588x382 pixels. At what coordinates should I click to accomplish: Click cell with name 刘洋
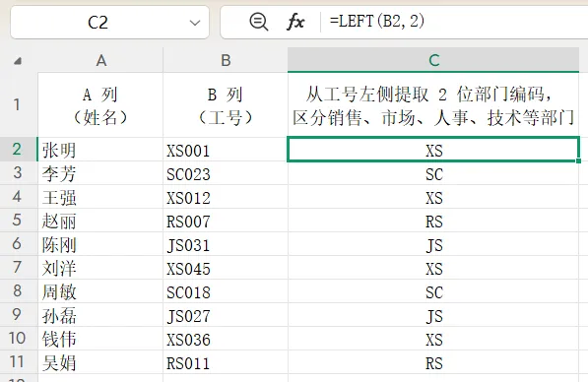[100, 268]
